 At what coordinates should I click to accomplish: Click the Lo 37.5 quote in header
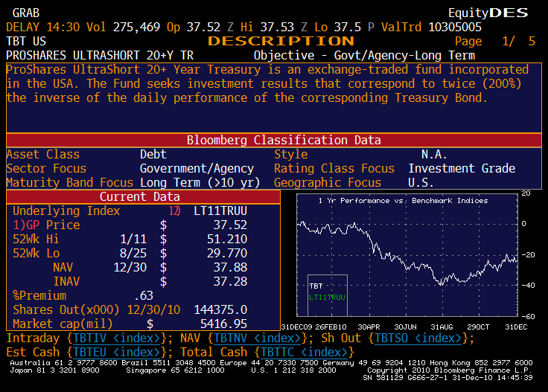(x=337, y=27)
